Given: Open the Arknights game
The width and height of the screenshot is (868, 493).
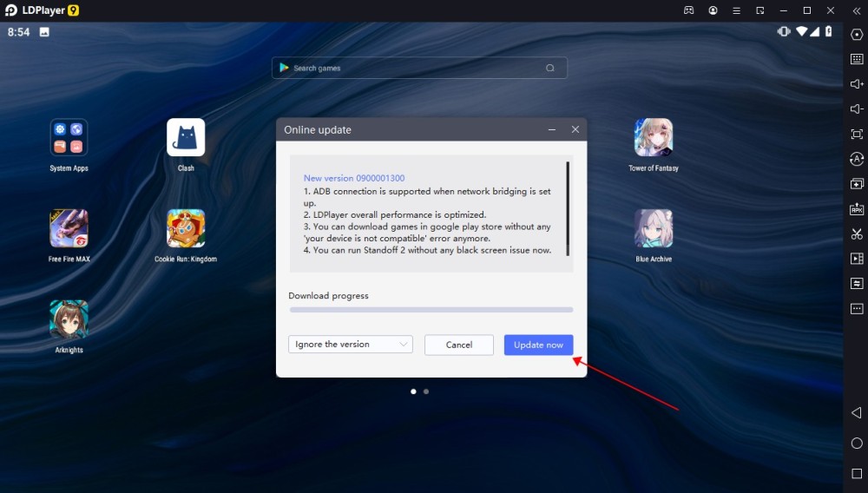Looking at the screenshot, I should click(x=69, y=319).
